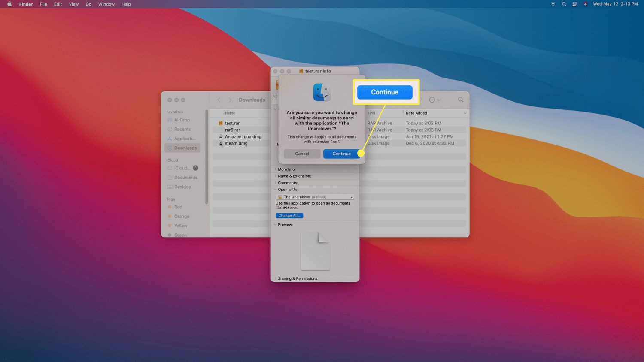The width and height of the screenshot is (644, 362).
Task: Click the Change All... button
Action: pyautogui.click(x=289, y=216)
